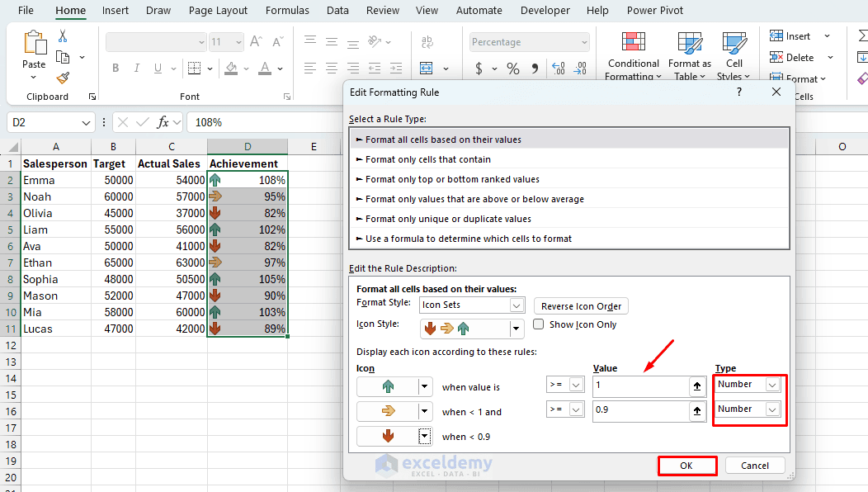
Task: Open the Icon Style arrows dropdown
Action: (x=516, y=329)
